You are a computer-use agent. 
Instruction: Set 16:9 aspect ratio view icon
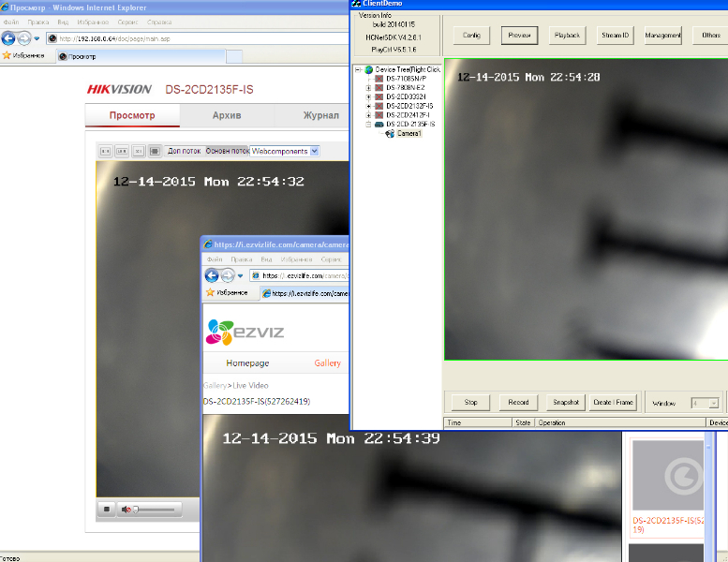122,152
